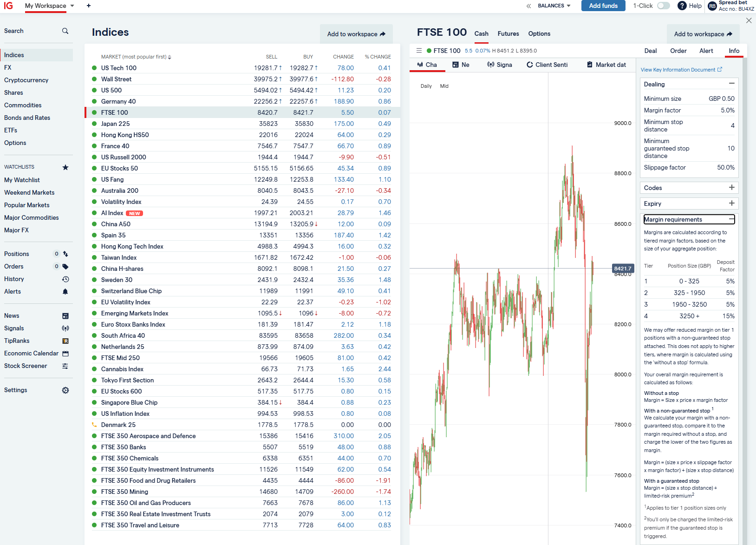
Task: Click the Help question mark icon
Action: [x=682, y=6]
